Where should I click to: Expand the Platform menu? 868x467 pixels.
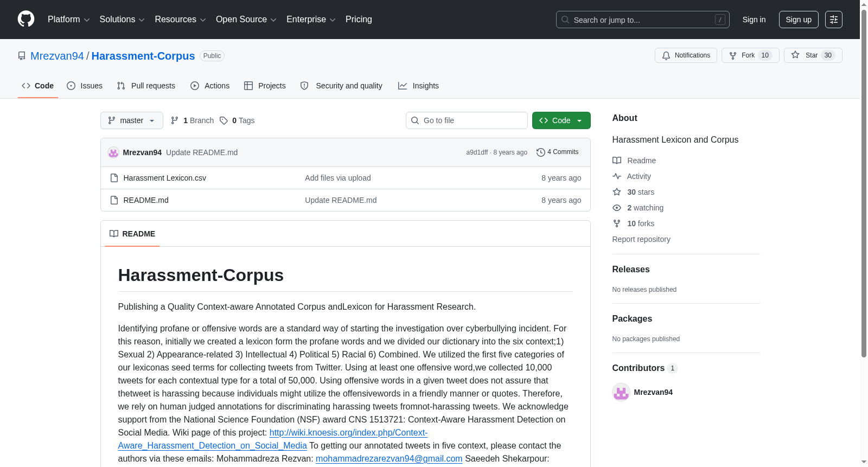68,20
